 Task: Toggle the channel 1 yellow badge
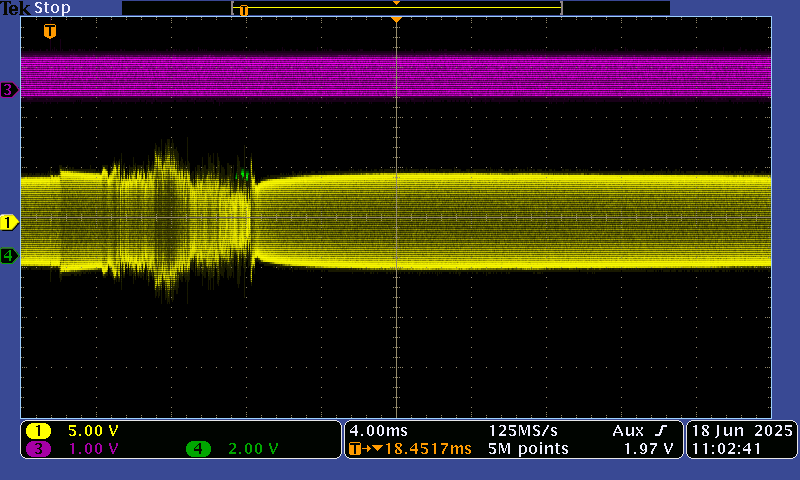click(39, 431)
